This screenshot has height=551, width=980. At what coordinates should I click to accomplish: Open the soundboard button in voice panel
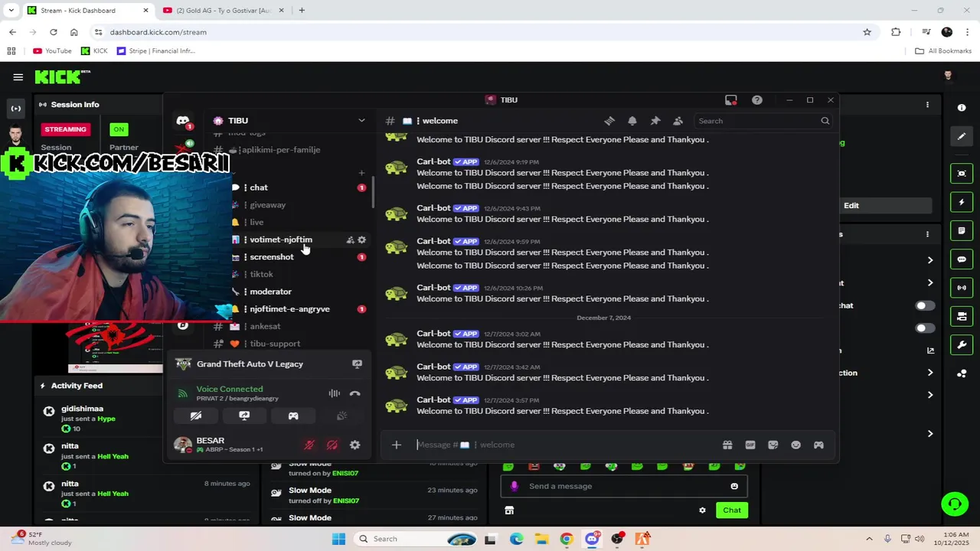(341, 416)
